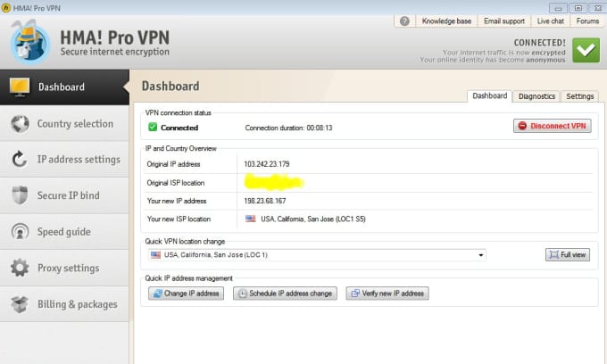Click the Proxy settings gear icon

[x=20, y=268]
